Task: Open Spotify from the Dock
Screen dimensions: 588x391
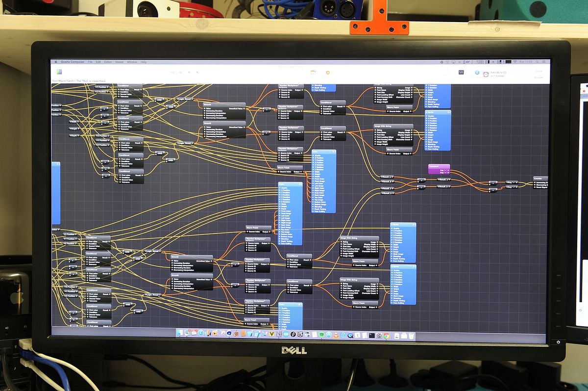Action: [321, 335]
